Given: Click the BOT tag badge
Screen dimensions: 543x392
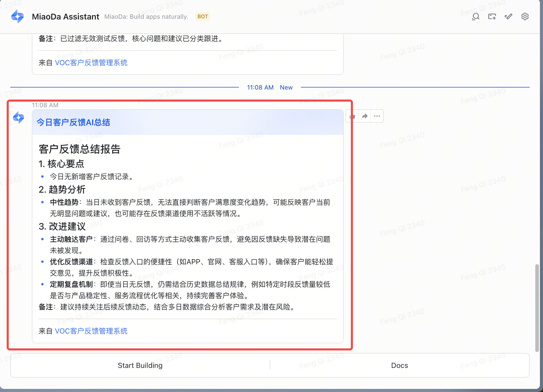Looking at the screenshot, I should tap(203, 17).
